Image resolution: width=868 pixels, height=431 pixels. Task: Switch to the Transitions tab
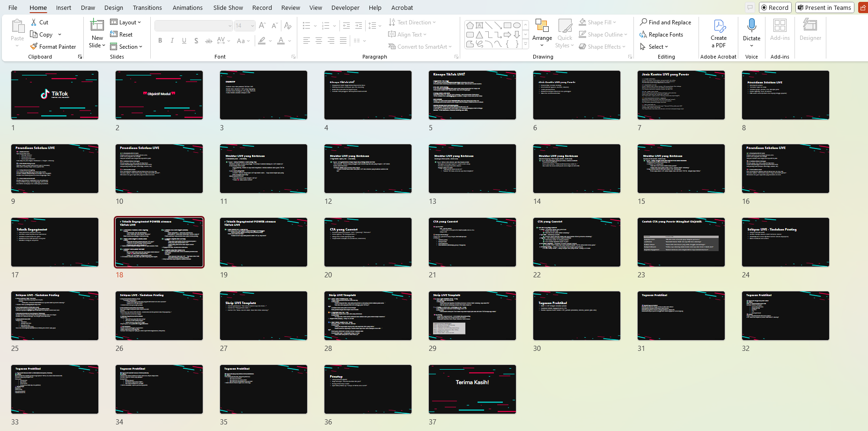(x=147, y=7)
